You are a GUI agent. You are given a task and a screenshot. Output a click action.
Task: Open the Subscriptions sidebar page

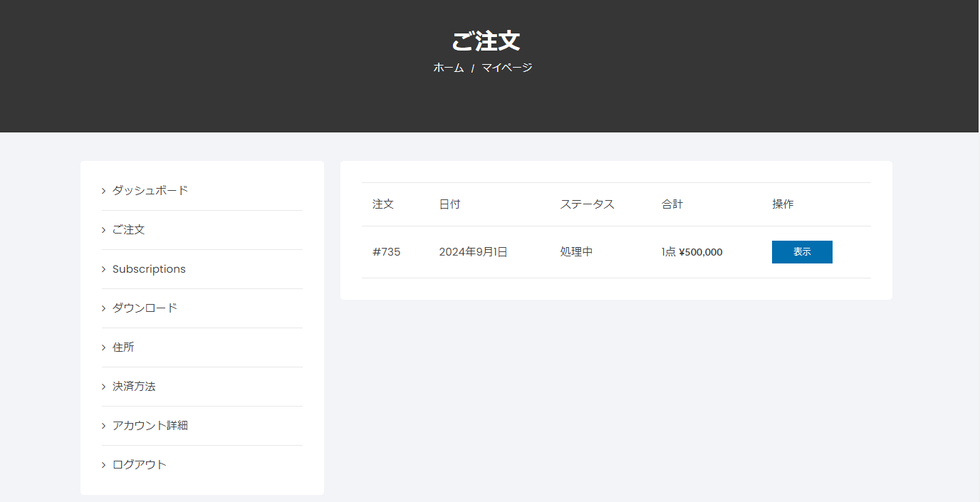[149, 269]
